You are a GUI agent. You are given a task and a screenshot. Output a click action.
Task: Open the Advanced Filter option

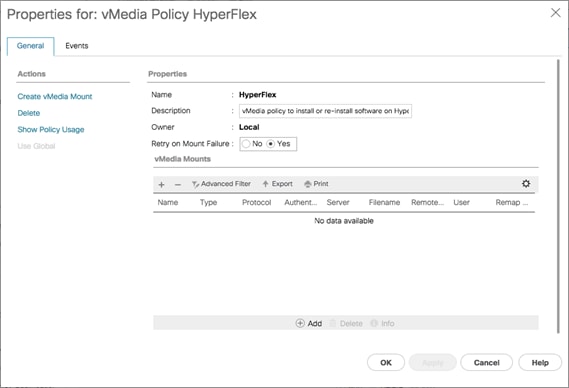221,184
